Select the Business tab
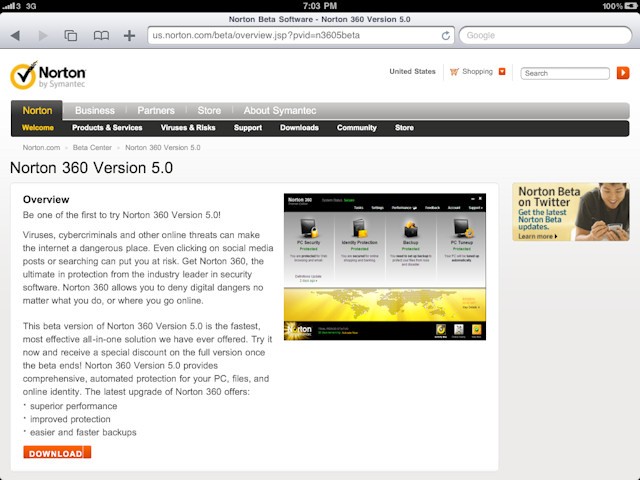 click(x=95, y=110)
